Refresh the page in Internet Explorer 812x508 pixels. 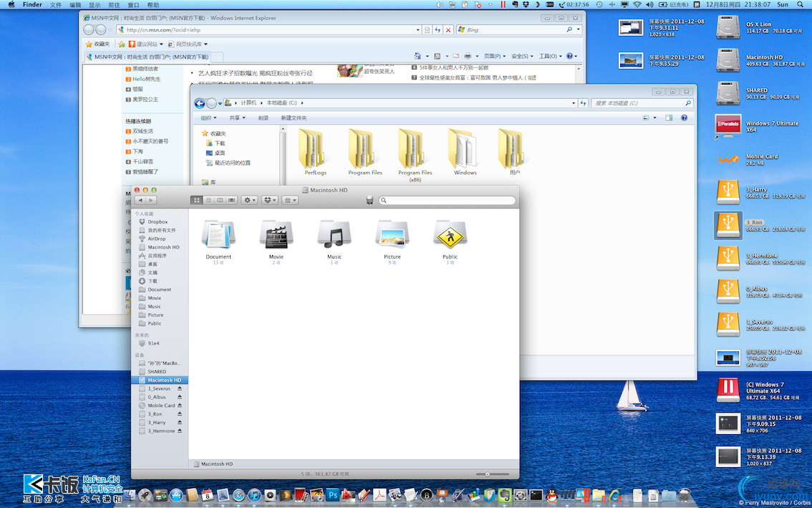pyautogui.click(x=438, y=29)
